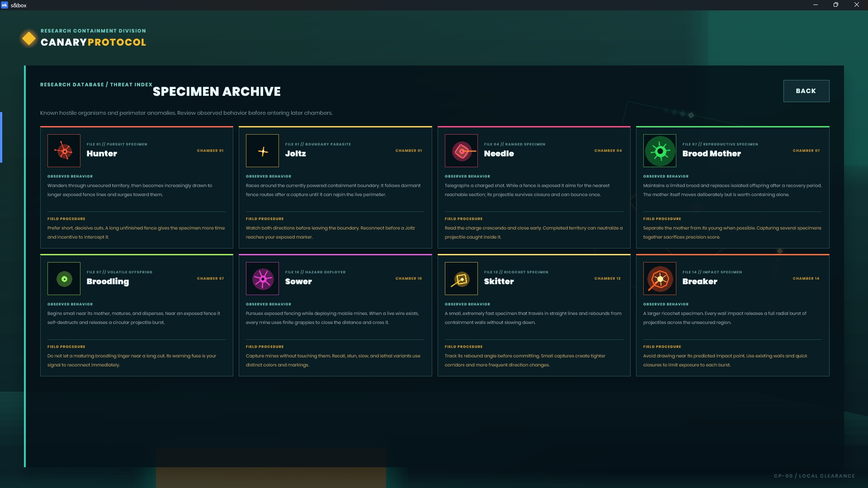The image size is (868, 488).
Task: Click the 'Avoid drawing near its predicted impact' text
Action: pyautogui.click(x=725, y=361)
